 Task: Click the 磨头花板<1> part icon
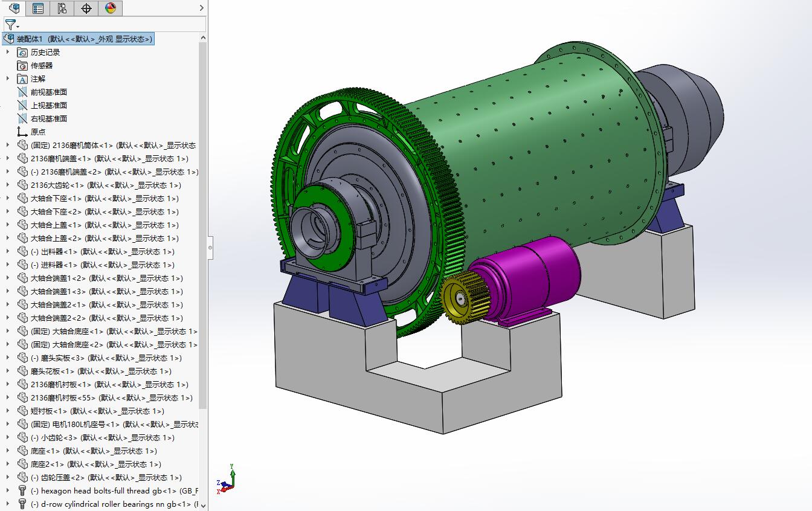22,371
